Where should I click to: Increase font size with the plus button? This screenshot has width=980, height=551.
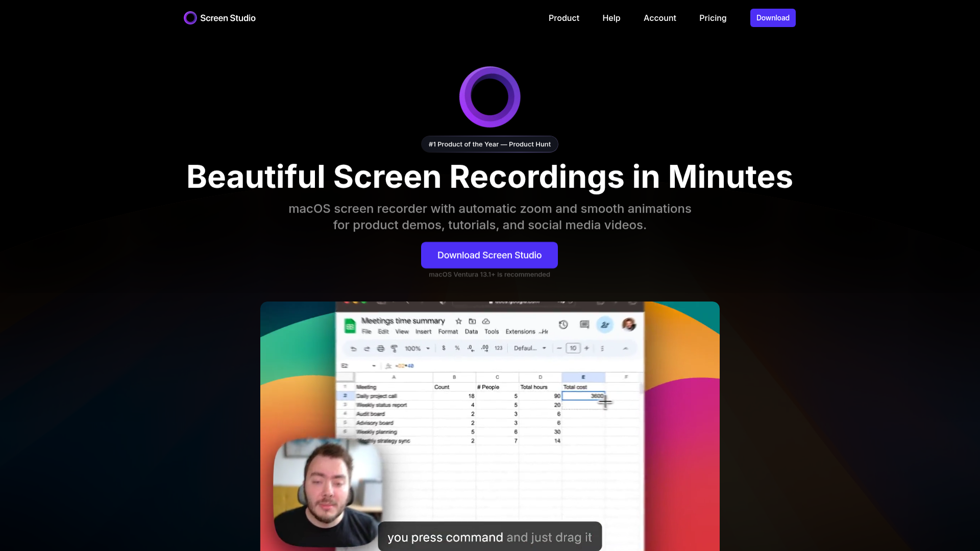click(586, 348)
